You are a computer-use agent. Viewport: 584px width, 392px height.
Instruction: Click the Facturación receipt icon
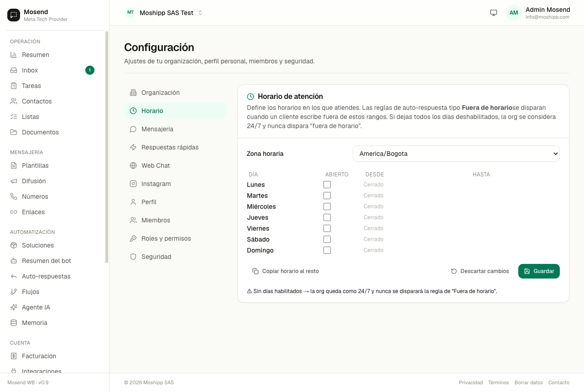14,356
